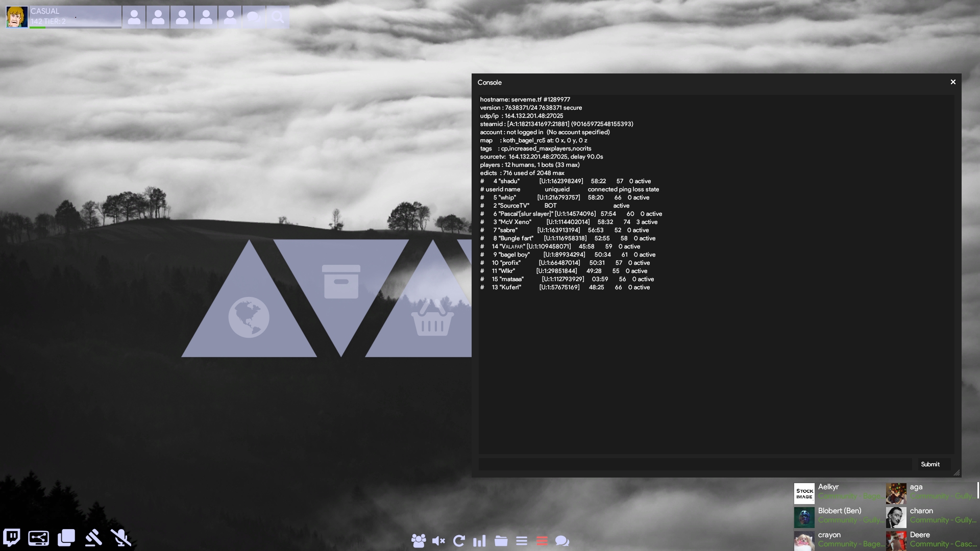Toggle the muted speaker icon
Screen dimensions: 980x551
[438, 541]
